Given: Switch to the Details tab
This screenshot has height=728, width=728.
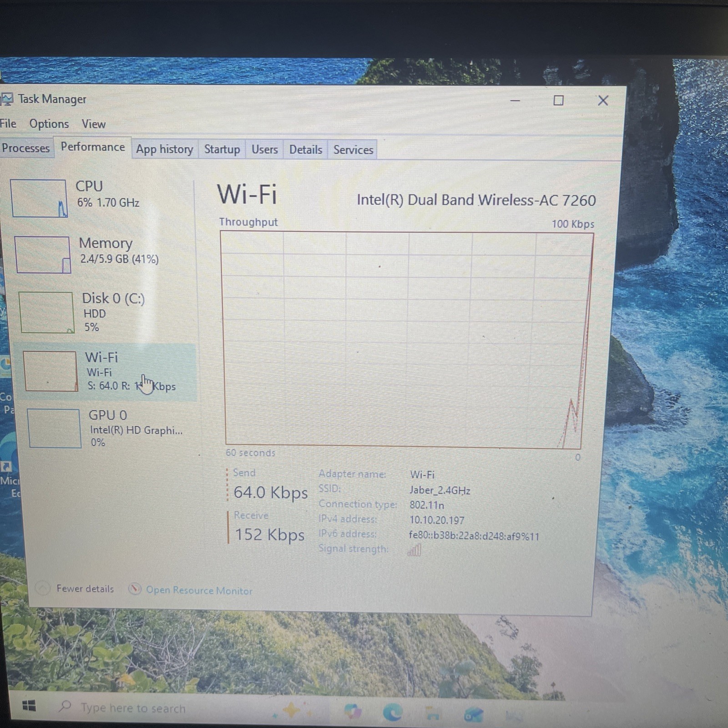Looking at the screenshot, I should coord(306,150).
